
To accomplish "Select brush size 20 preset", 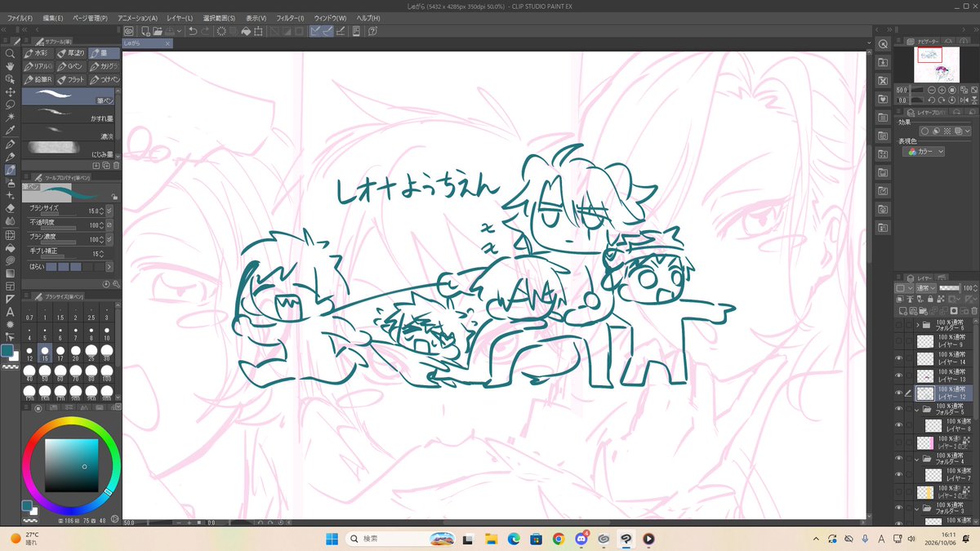I will [x=77, y=353].
